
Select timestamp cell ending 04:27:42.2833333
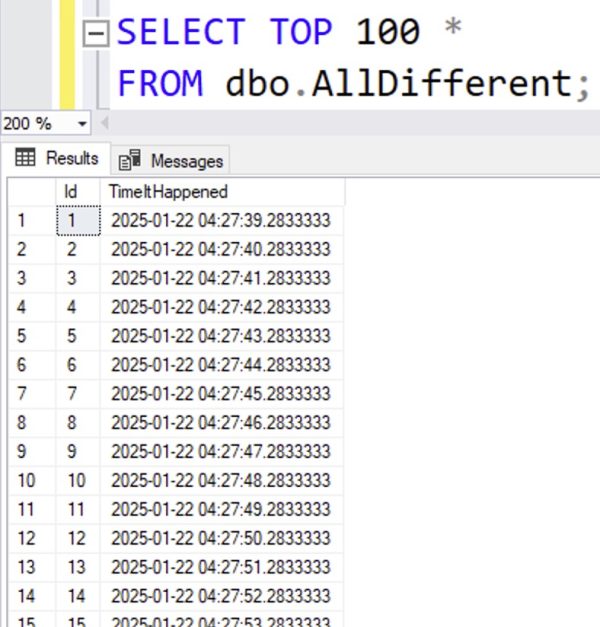pyautogui.click(x=220, y=307)
